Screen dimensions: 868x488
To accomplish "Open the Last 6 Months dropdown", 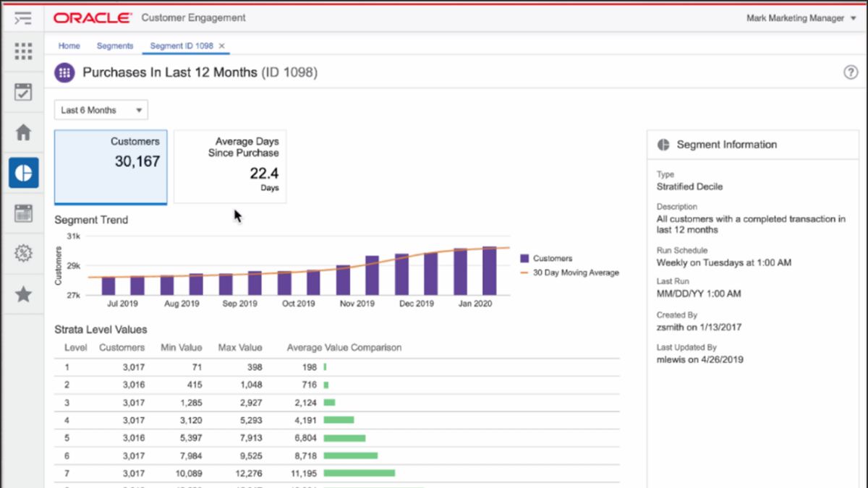I will click(x=101, y=111).
